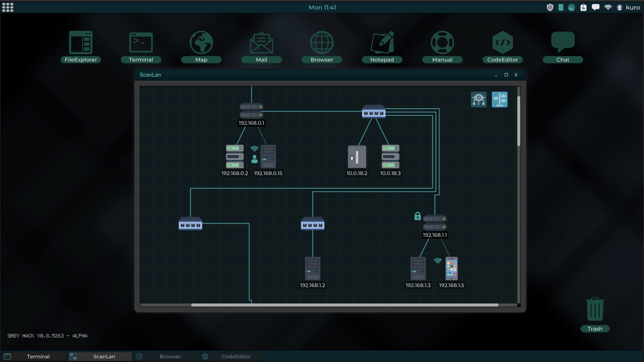Open the applications grid menu
The width and height of the screenshot is (644, 362).
click(8, 7)
